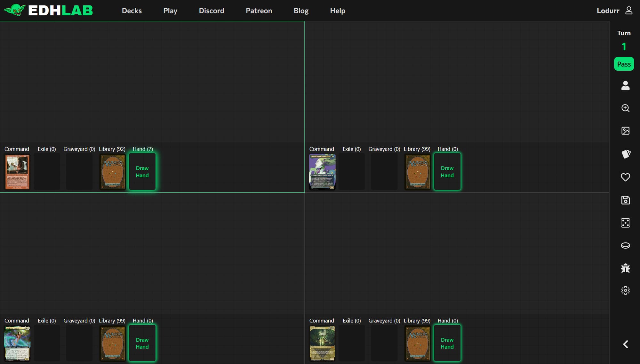Save the game with the floppy disk icon
The image size is (640, 364).
[x=625, y=200]
